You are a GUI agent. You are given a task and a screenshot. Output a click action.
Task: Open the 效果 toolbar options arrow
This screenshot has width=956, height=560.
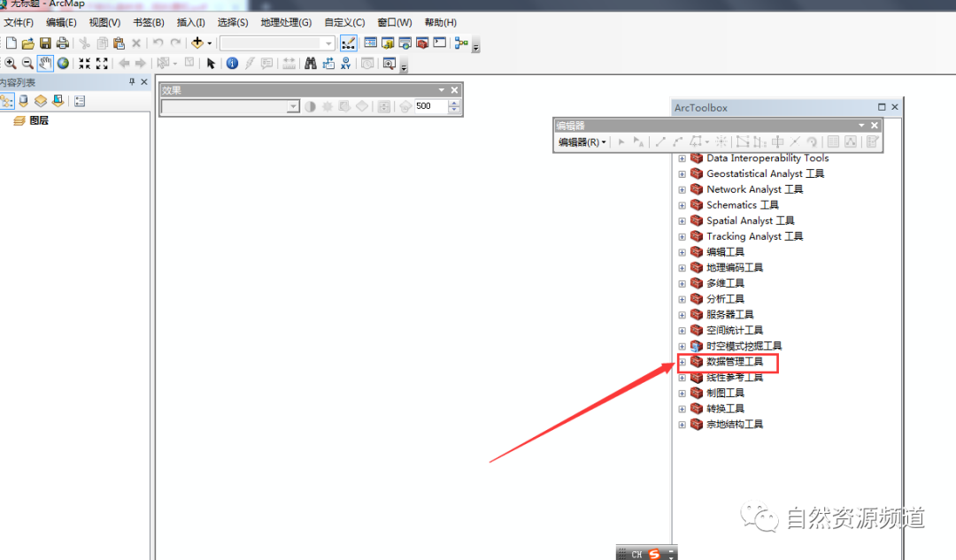[x=442, y=90]
